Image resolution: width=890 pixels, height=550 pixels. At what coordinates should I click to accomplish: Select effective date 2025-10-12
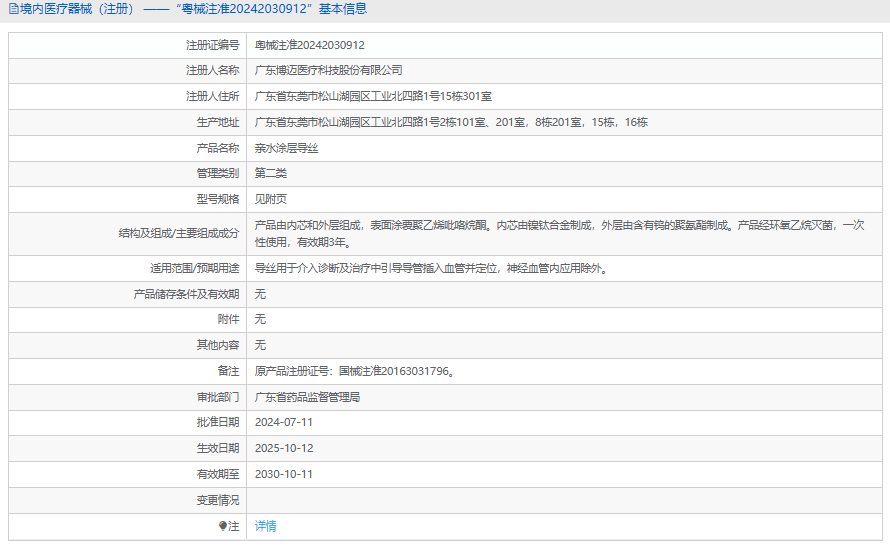click(284, 448)
